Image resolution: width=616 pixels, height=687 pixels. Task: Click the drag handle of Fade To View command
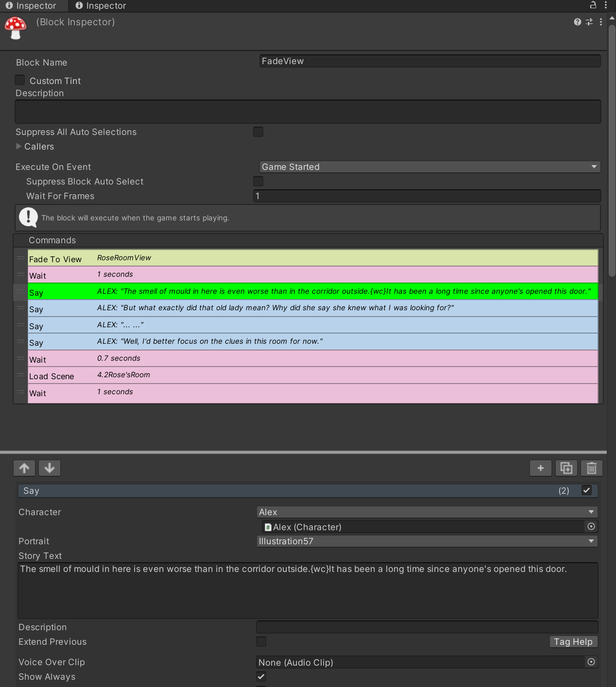[21, 258]
